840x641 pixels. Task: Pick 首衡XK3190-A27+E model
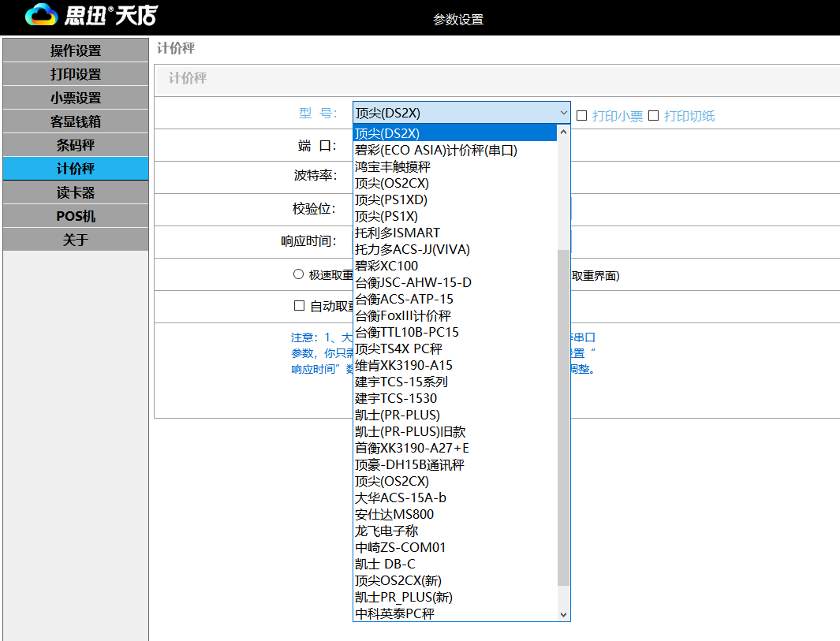[x=455, y=448]
